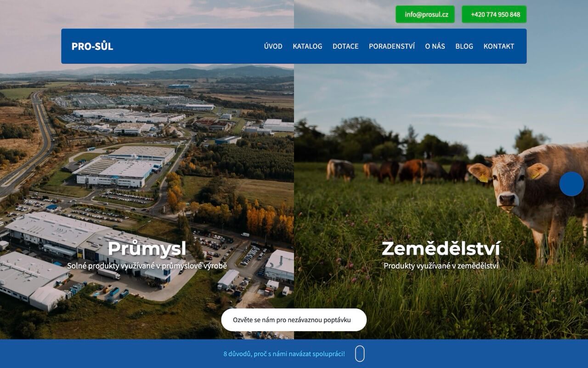Select PORADENSTVÍ in the navigation
This screenshot has width=588, height=368.
point(392,46)
